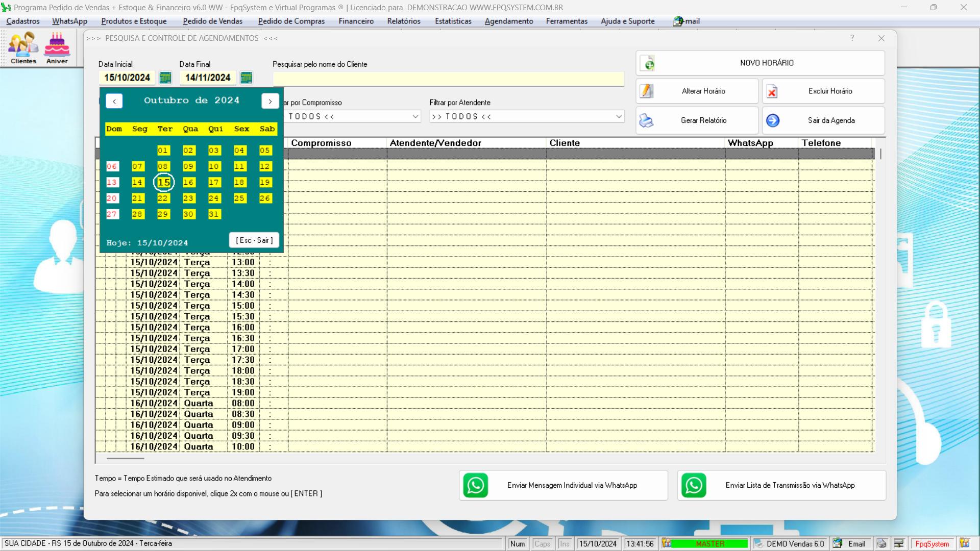Click the Sair da Agenda button
Viewport: 980px width, 551px height.
823,120
